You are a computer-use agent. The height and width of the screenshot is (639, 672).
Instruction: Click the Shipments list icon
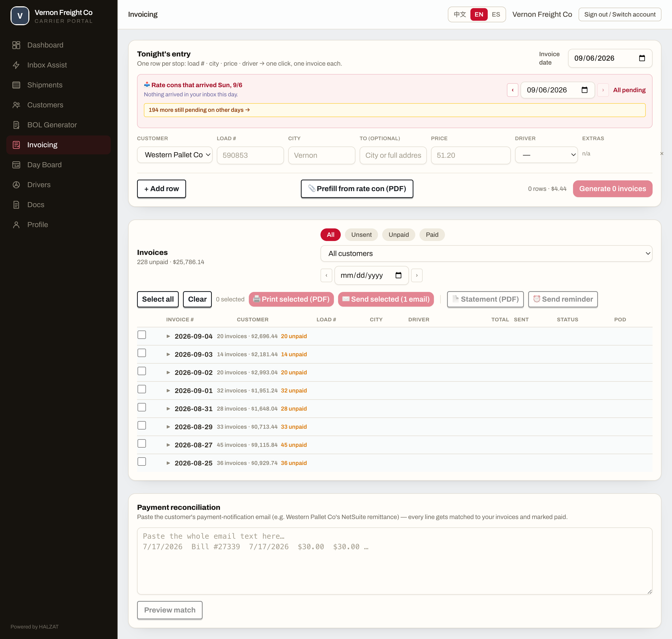[x=16, y=85]
